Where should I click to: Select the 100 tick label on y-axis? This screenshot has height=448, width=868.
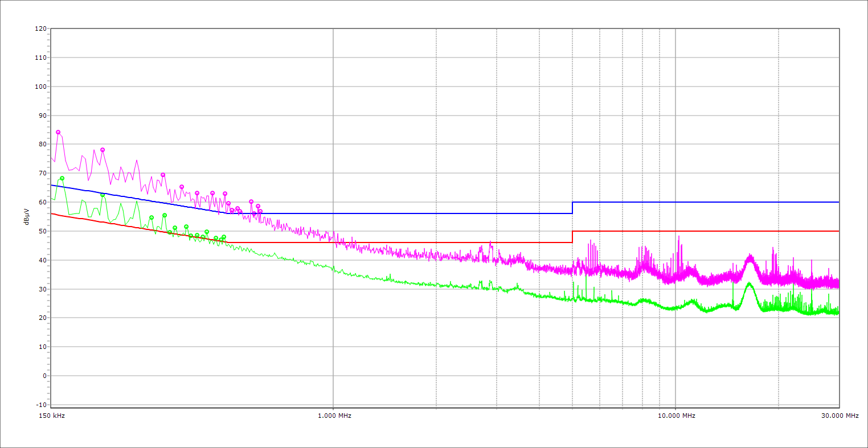pyautogui.click(x=40, y=87)
